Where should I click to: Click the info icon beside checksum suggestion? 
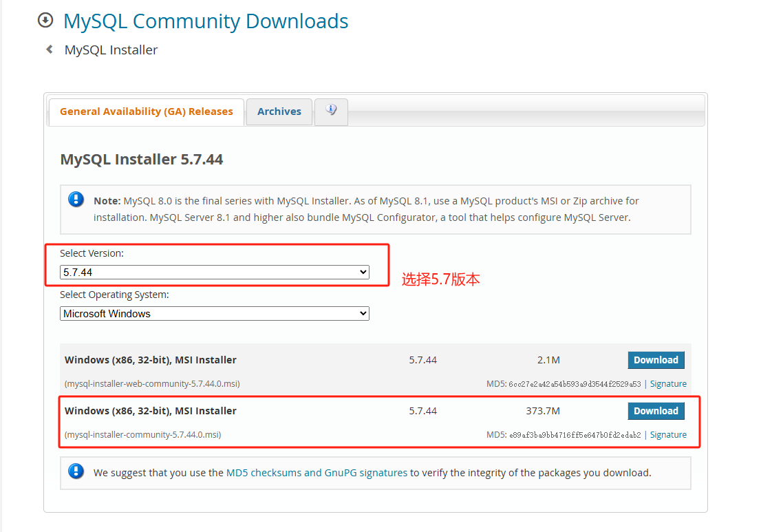[x=76, y=472]
